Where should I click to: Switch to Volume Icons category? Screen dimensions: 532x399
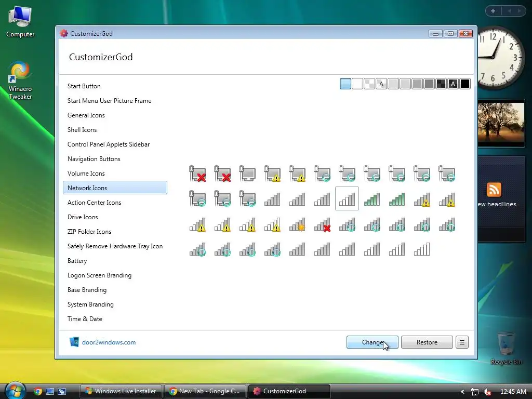tap(115, 174)
